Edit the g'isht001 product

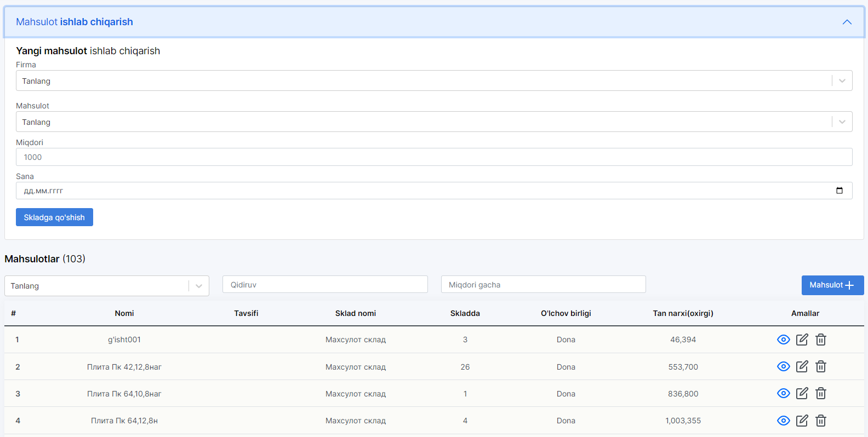coord(802,340)
